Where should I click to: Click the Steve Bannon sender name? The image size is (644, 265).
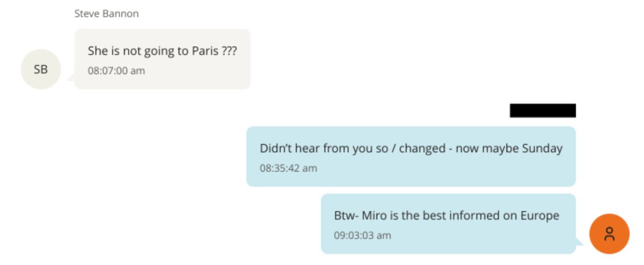(106, 14)
